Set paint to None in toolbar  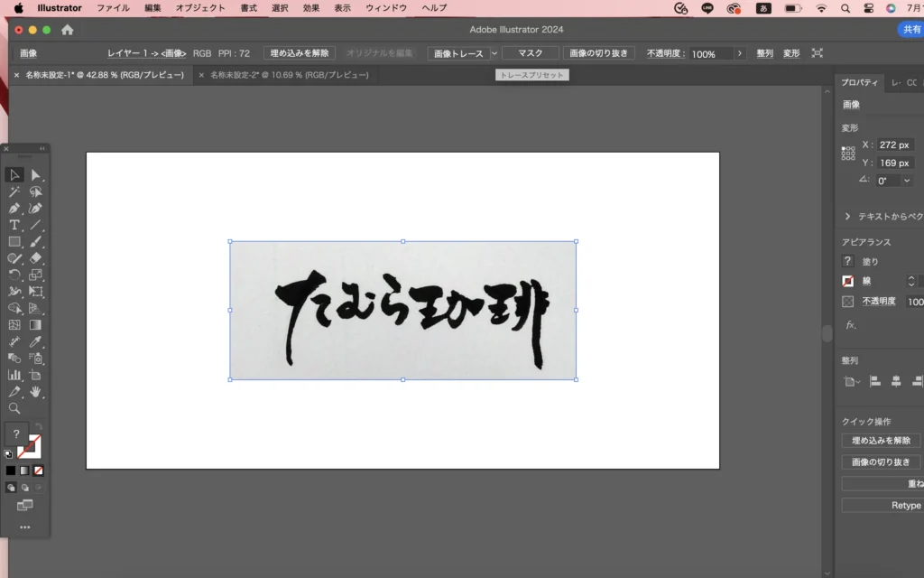coord(39,471)
